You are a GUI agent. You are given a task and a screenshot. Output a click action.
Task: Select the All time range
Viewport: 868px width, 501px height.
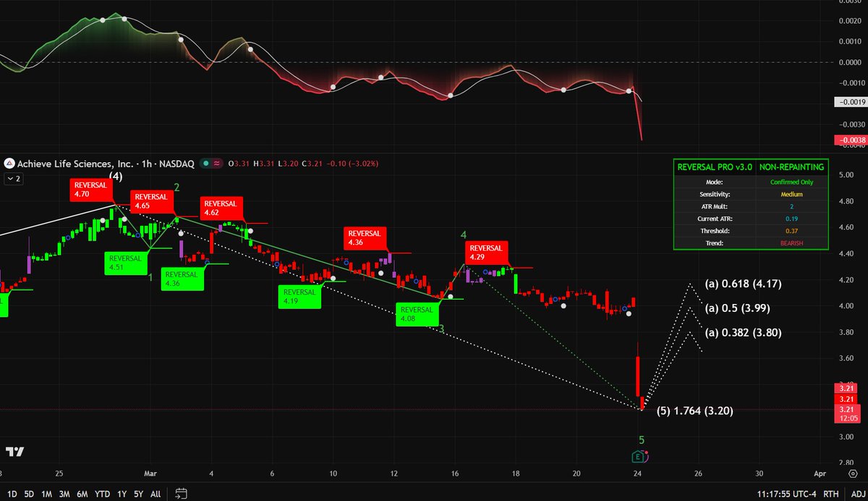(x=156, y=494)
